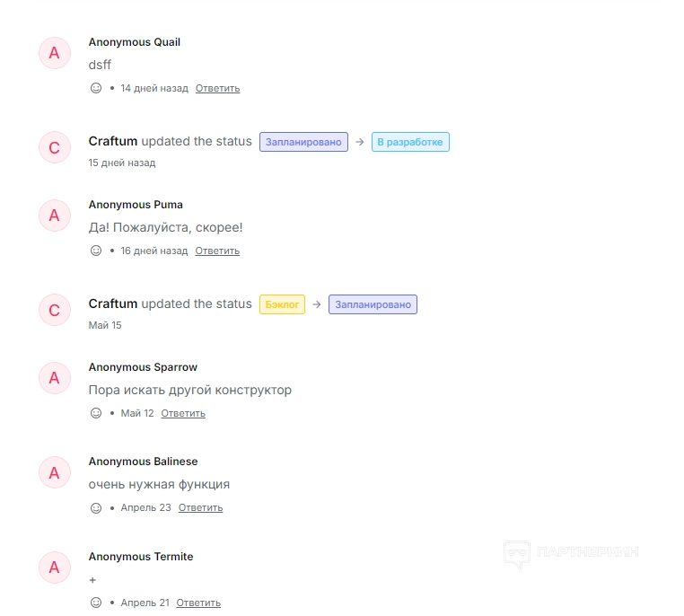The width and height of the screenshot is (684, 616).
Task: Open the Craftum avatar beside the 'В разработке' update
Action: [x=54, y=148]
